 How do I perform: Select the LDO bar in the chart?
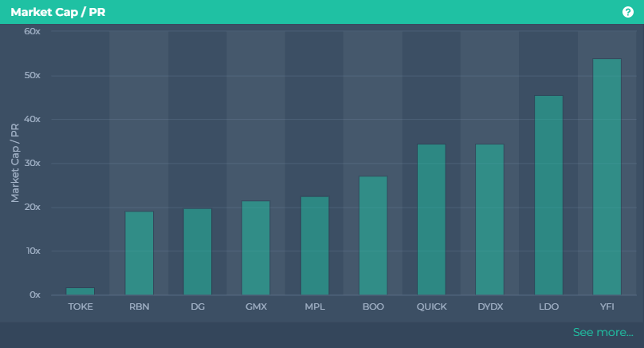(x=548, y=195)
